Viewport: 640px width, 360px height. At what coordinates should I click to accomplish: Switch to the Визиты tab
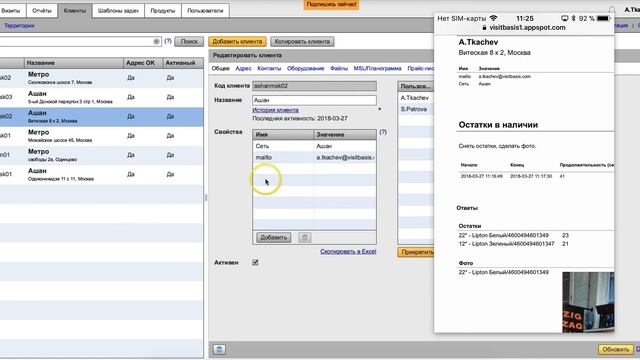click(x=11, y=11)
